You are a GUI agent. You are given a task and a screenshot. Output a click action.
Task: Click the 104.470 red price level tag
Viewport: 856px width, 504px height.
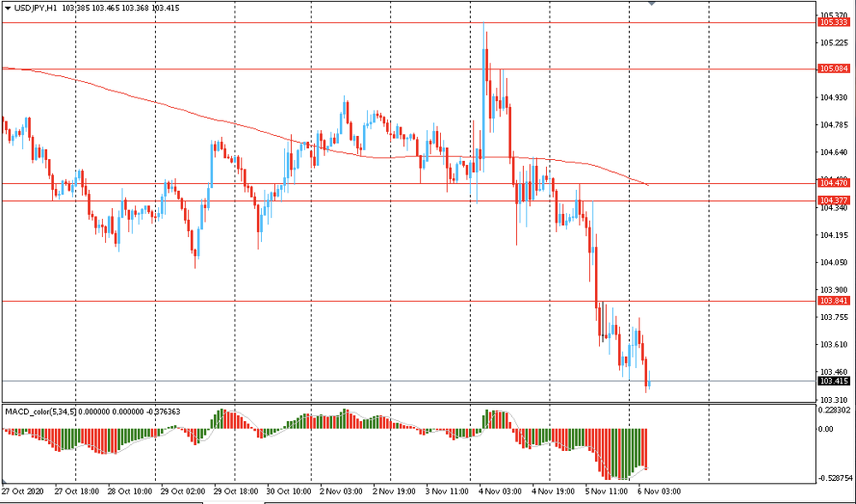(834, 183)
